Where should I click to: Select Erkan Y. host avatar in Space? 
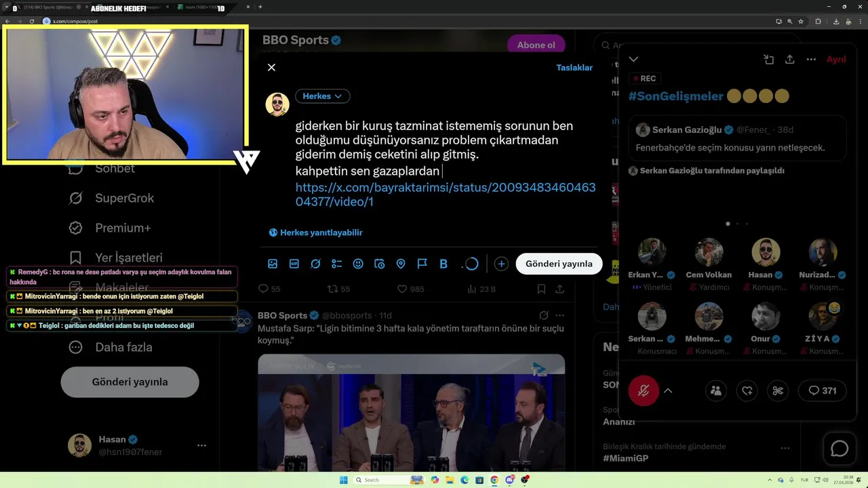pos(652,252)
